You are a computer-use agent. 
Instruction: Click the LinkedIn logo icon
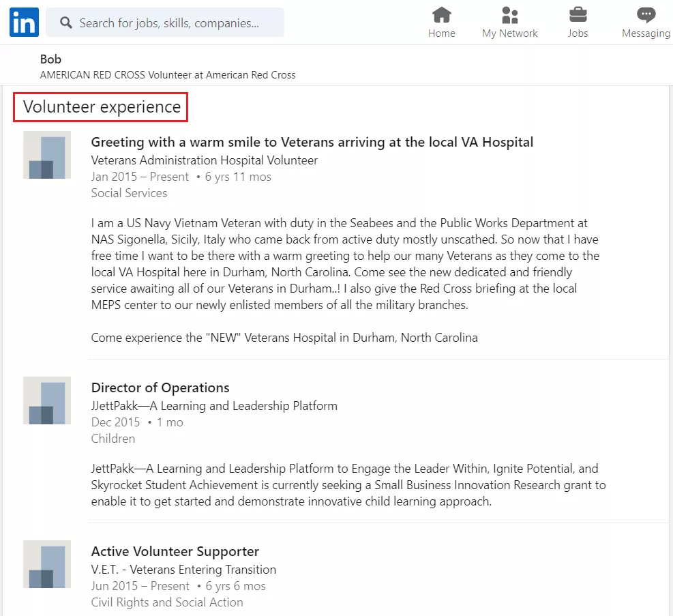point(24,22)
